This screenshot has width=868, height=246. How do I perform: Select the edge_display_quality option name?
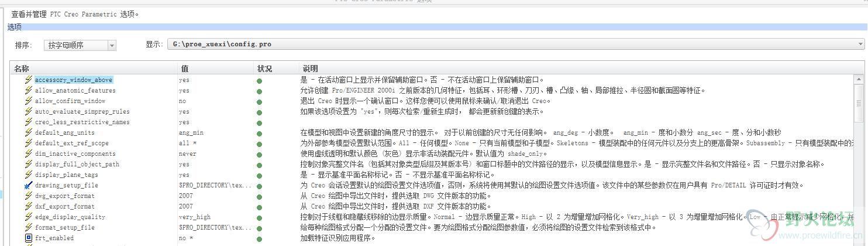click(x=70, y=217)
